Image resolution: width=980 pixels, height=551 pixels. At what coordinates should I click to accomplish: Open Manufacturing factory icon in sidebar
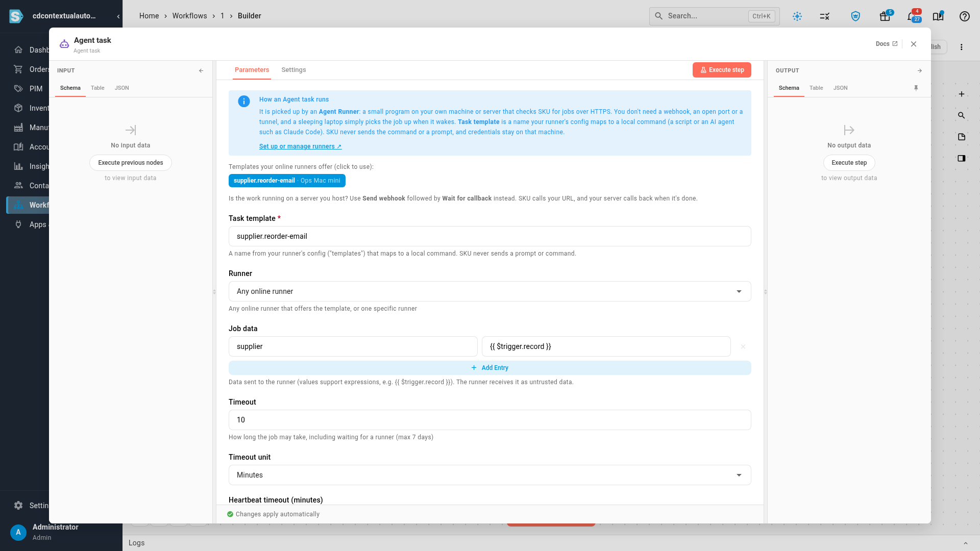18,128
